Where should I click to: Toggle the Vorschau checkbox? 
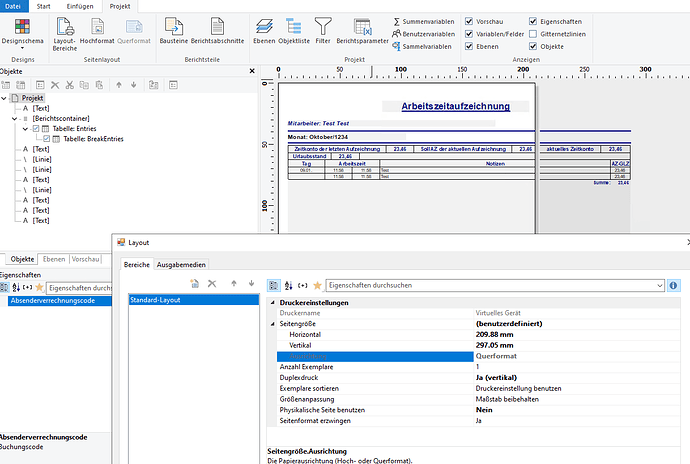pyautogui.click(x=470, y=20)
